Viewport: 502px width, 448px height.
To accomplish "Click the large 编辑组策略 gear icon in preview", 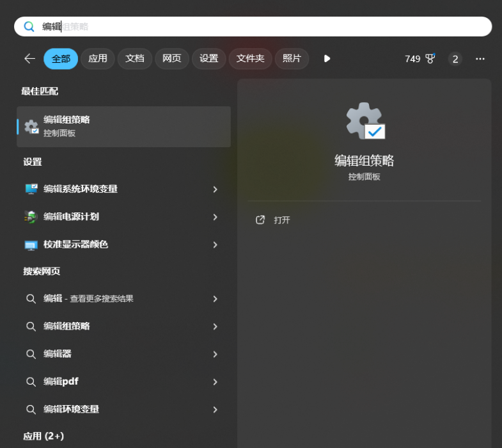I will tap(365, 121).
